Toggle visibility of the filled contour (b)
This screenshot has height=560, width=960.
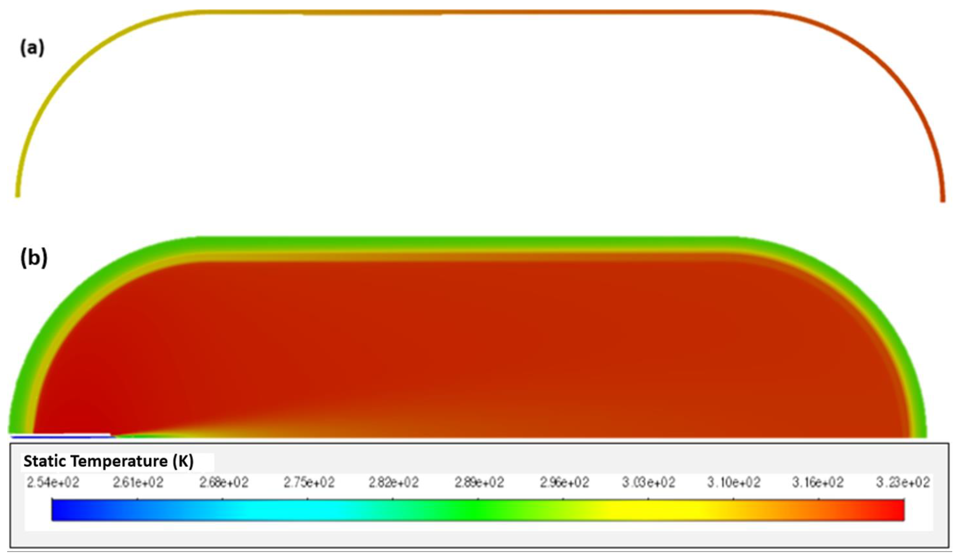[x=476, y=343]
